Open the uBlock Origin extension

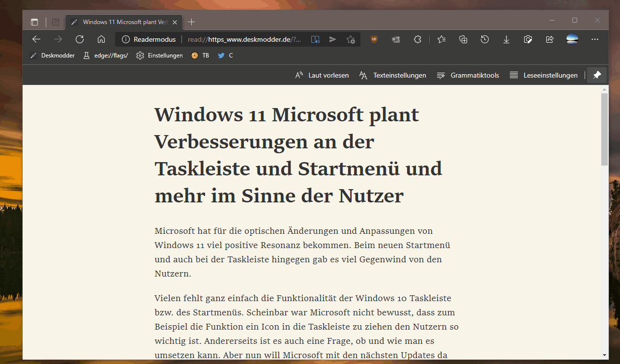tap(374, 39)
